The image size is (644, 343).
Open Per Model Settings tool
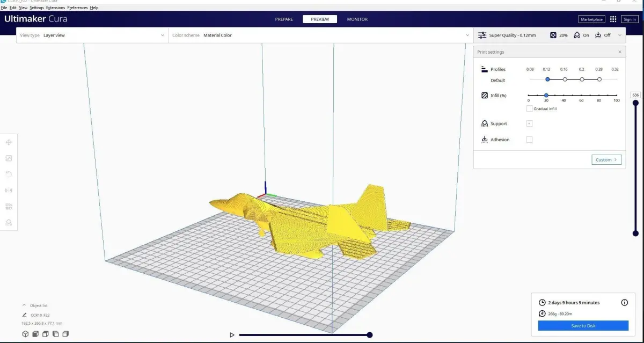pos(9,207)
